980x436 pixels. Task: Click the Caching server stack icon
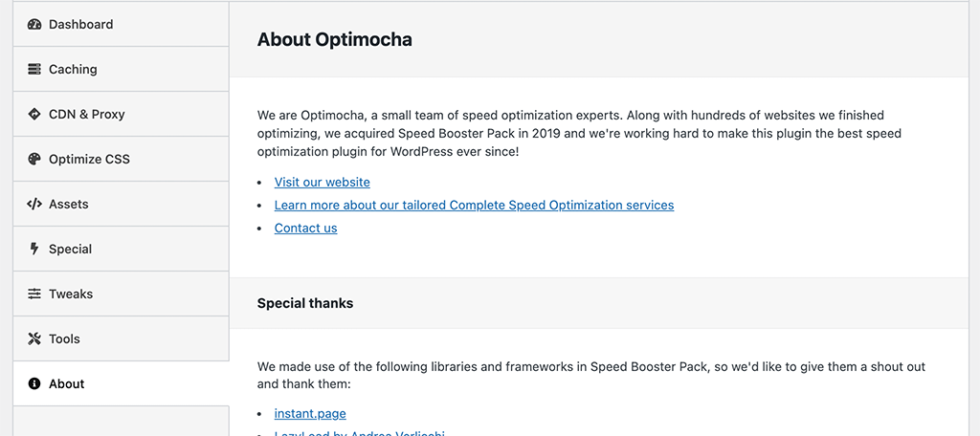[34, 70]
